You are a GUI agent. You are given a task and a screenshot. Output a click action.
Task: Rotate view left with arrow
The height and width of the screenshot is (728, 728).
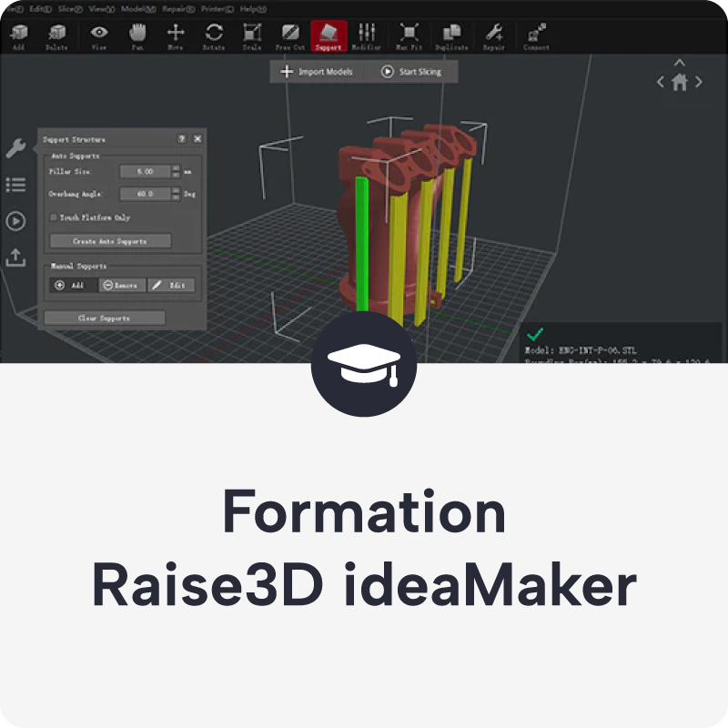(661, 82)
